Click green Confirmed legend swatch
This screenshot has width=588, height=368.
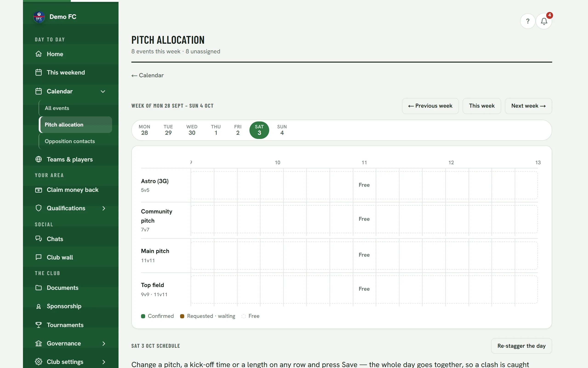143,316
